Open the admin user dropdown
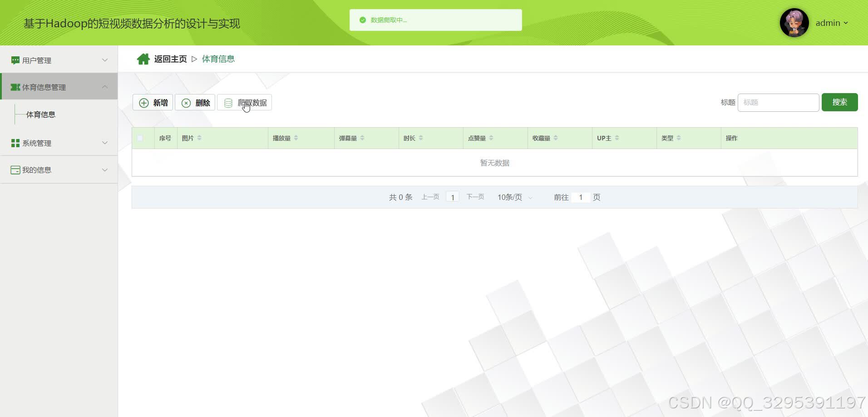Viewport: 868px width, 417px height. point(832,23)
